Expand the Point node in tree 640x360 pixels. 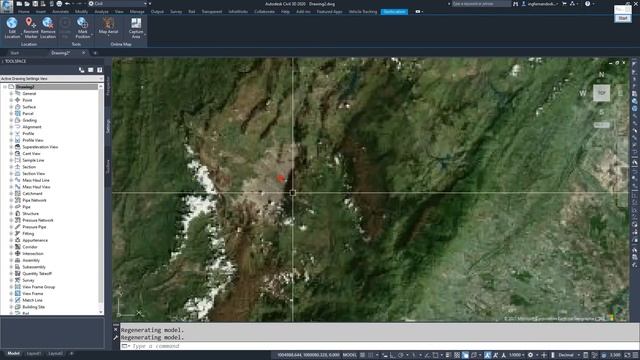coord(11,100)
